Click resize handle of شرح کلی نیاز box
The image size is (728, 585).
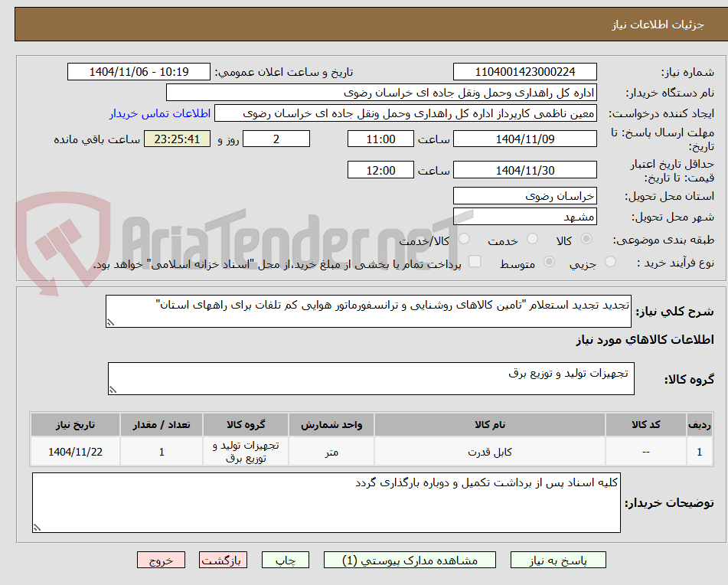(x=110, y=322)
